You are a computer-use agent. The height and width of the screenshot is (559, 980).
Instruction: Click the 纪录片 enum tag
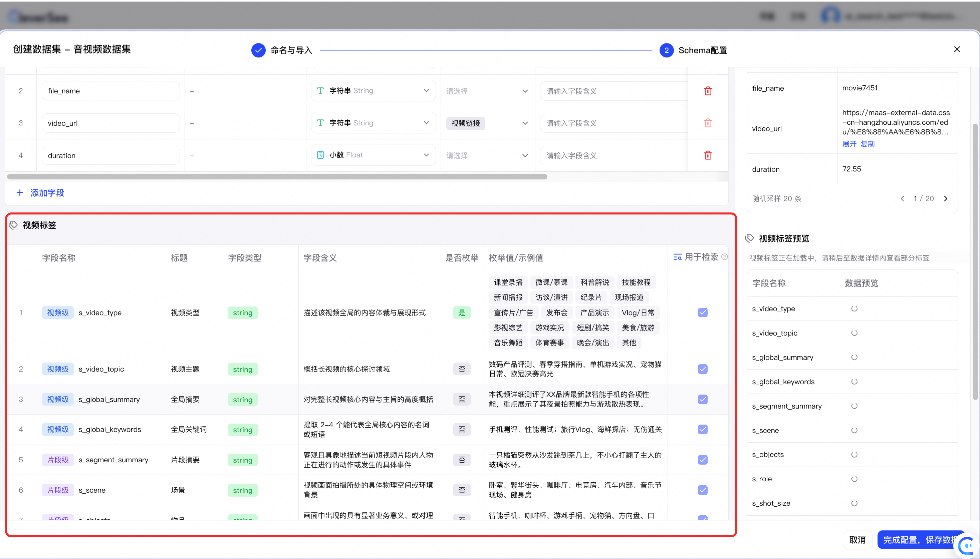click(591, 298)
